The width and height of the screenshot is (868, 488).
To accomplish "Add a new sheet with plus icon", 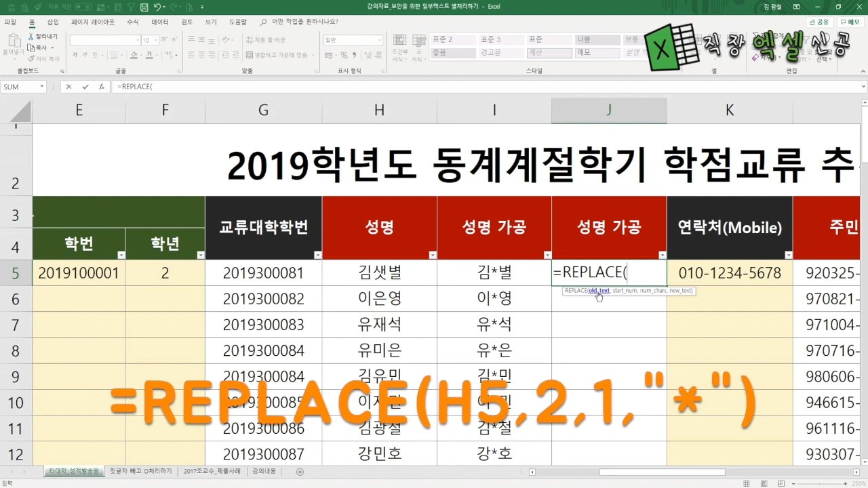I will pyautogui.click(x=300, y=472).
